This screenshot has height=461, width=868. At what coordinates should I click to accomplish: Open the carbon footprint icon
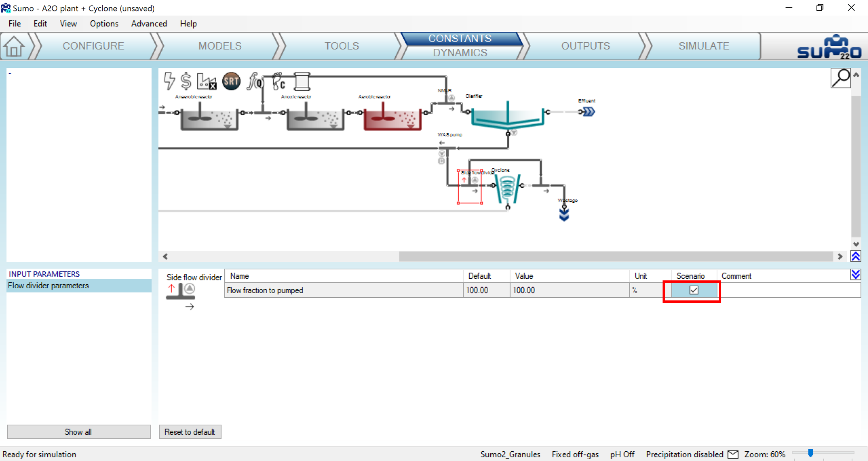pos(278,81)
